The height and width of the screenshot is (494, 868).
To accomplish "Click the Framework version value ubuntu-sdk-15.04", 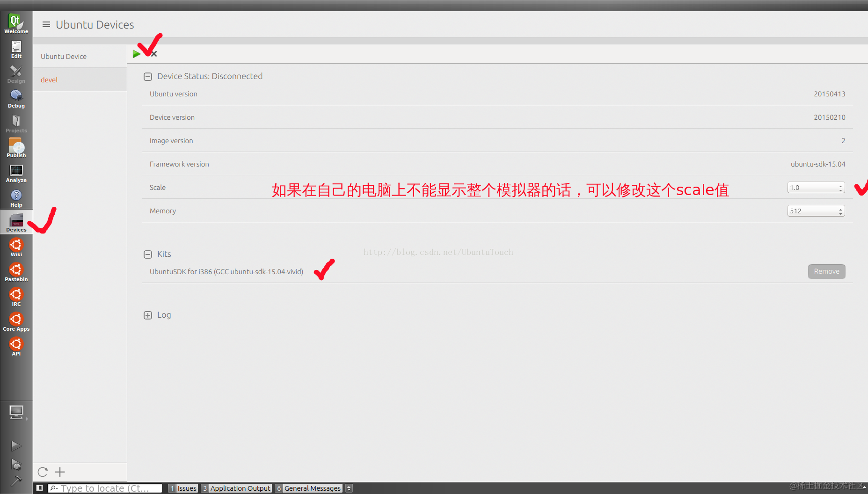I will (818, 164).
